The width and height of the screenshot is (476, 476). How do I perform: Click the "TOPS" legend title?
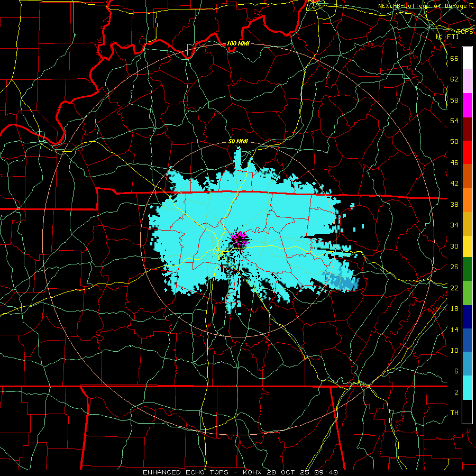coord(465,32)
